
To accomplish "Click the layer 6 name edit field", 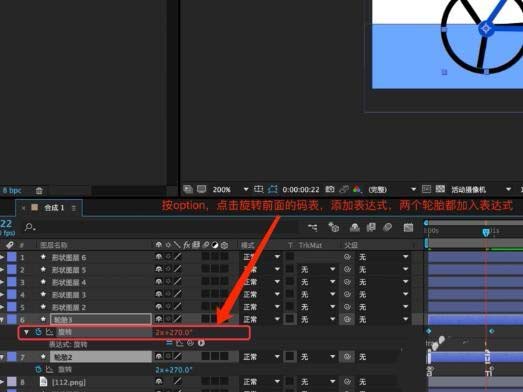I will coord(101,320).
